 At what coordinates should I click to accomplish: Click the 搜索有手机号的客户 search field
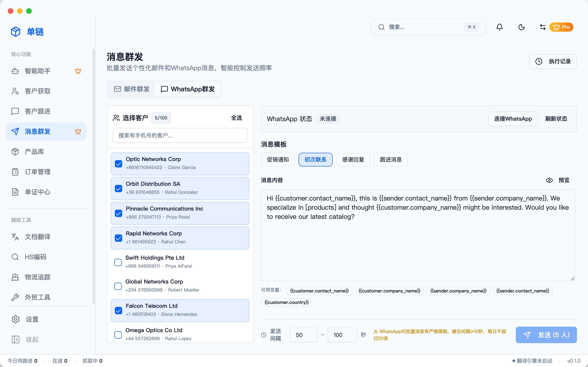[x=180, y=135]
